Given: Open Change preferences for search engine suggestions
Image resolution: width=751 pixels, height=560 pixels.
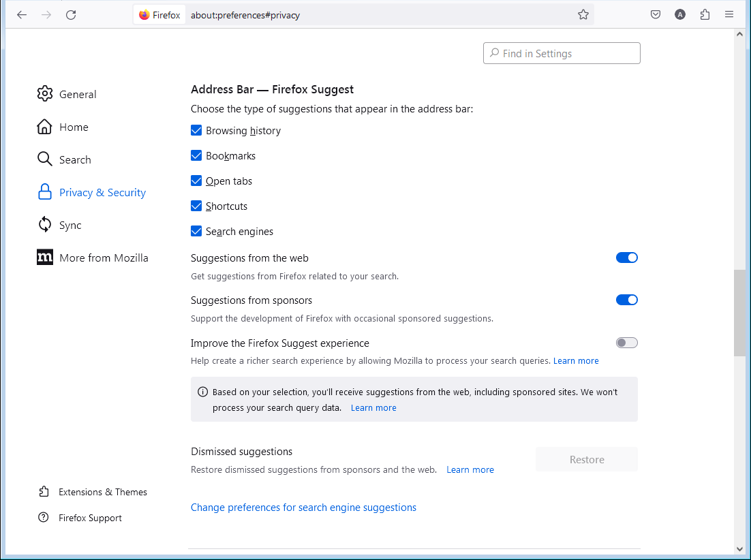Looking at the screenshot, I should [304, 508].
